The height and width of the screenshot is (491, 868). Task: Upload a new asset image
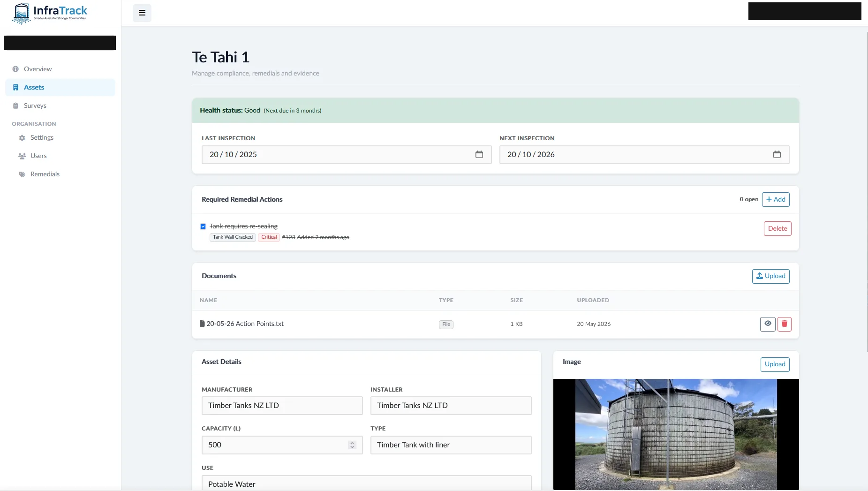775,364
